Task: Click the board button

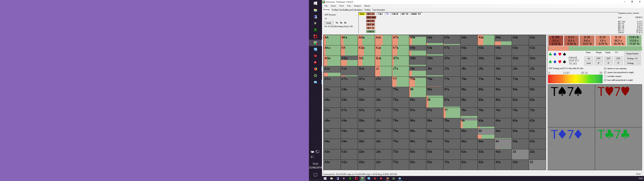Action: coord(329,23)
